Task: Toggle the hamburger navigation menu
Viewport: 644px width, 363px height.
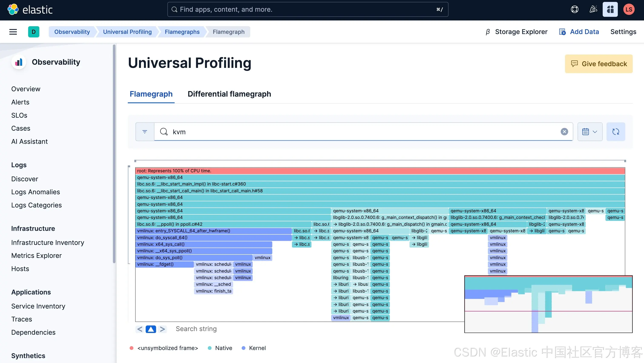Action: click(13, 32)
